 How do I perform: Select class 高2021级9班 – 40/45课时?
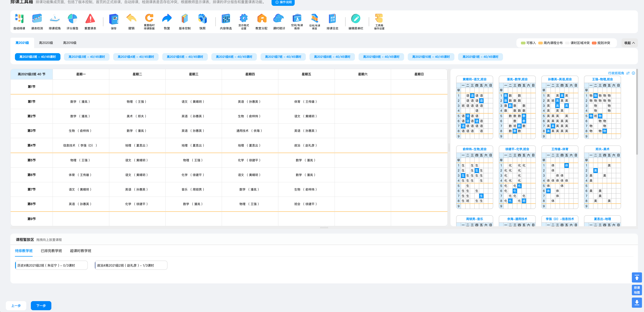[381, 57]
